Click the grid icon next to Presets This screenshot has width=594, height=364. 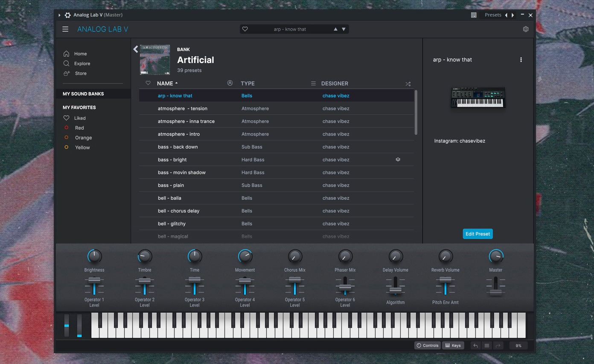(474, 15)
